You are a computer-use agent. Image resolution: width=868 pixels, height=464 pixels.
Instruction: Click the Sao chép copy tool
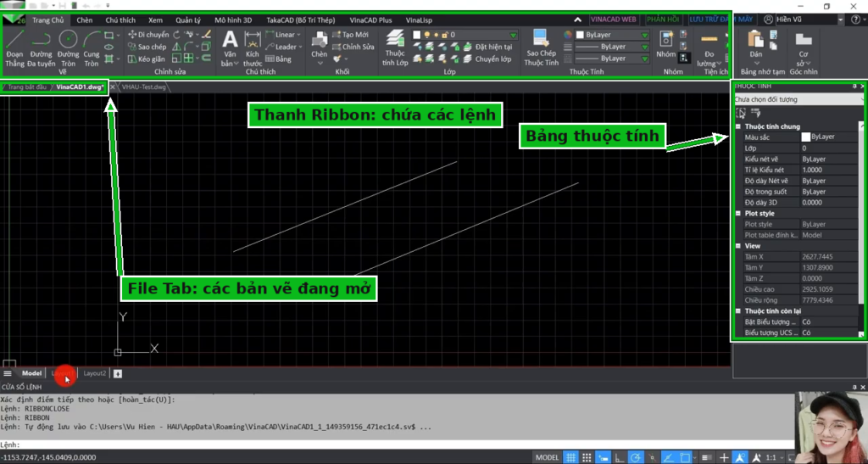pos(147,47)
